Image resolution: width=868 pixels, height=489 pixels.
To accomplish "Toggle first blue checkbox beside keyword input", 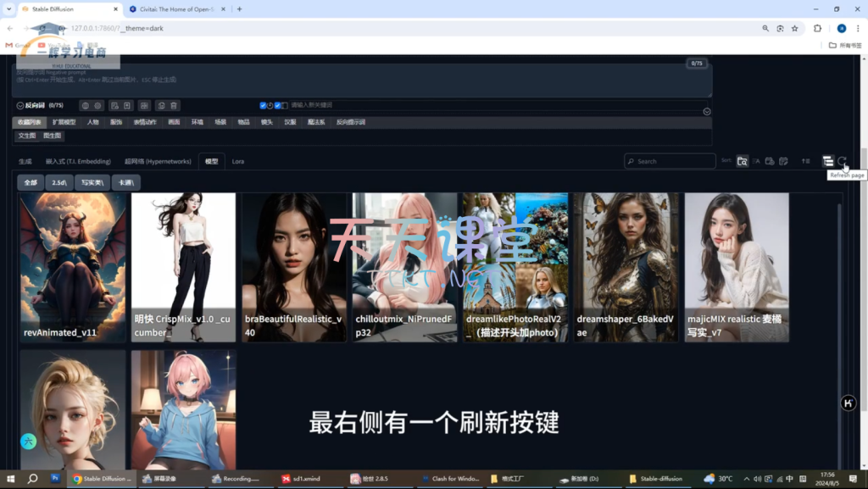I will click(264, 106).
